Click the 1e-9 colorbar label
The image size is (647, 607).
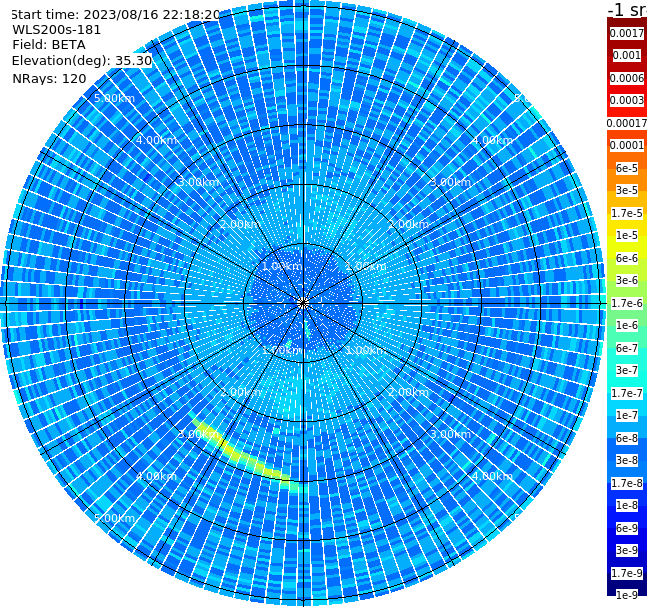627,595
